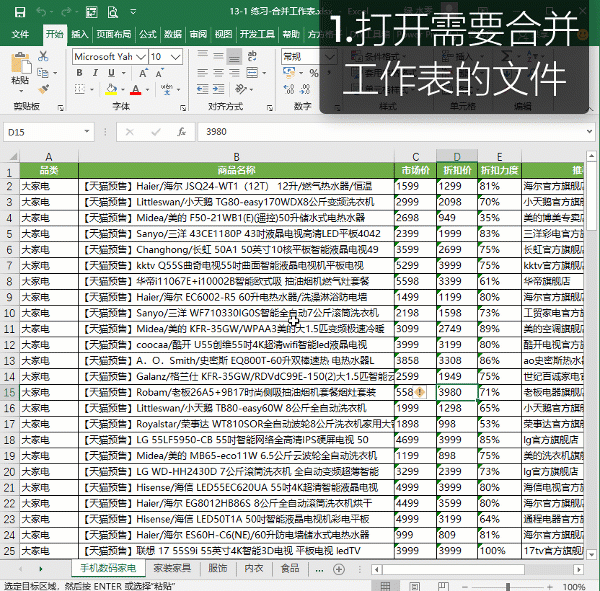Apply the red font color A
The height and width of the screenshot is (591, 600).
pyautogui.click(x=135, y=89)
